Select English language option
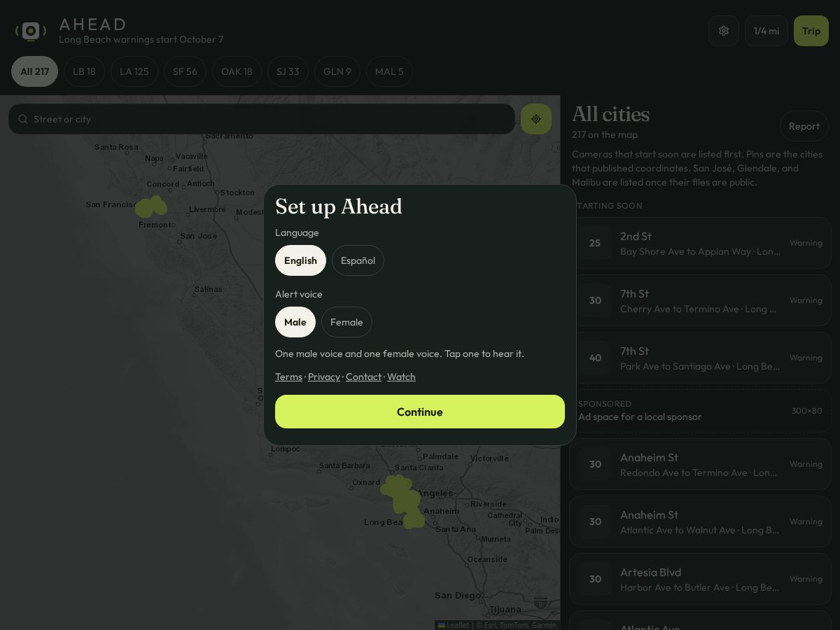 click(x=300, y=260)
